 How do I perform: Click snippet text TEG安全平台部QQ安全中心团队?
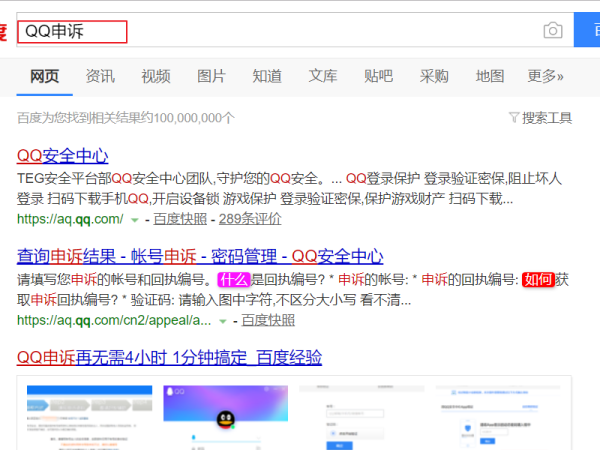click(114, 179)
